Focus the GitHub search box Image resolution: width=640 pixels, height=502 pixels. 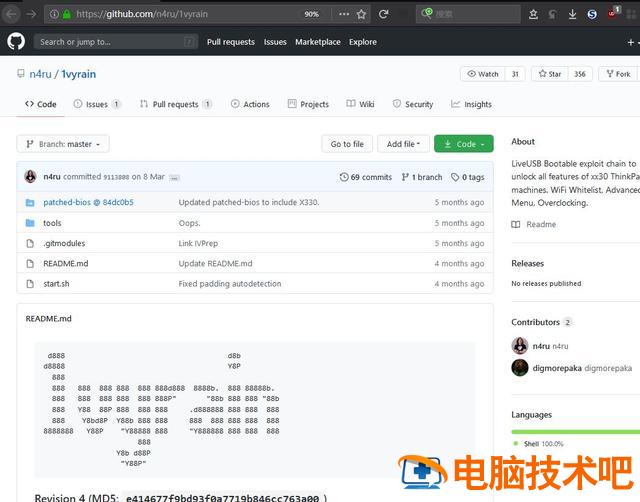point(116,42)
